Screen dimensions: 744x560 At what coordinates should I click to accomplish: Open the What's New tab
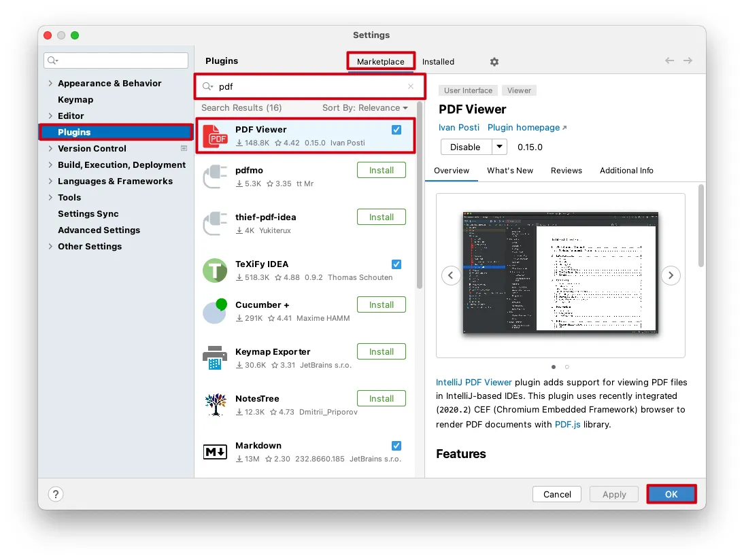509,170
